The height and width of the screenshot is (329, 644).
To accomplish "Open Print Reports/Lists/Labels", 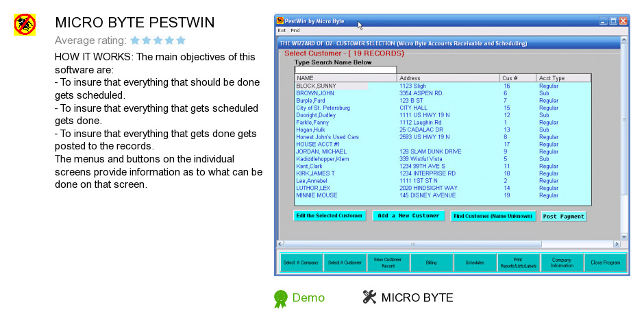I will coord(519,263).
